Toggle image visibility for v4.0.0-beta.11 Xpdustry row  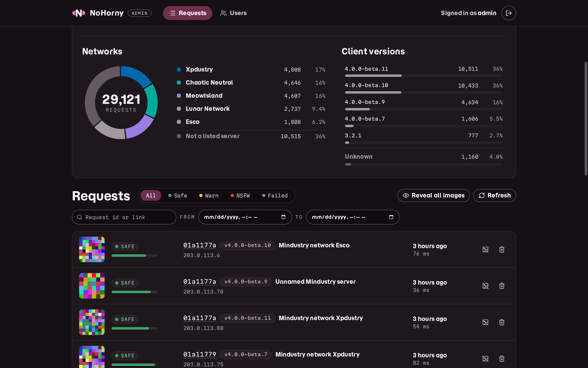[485, 322]
